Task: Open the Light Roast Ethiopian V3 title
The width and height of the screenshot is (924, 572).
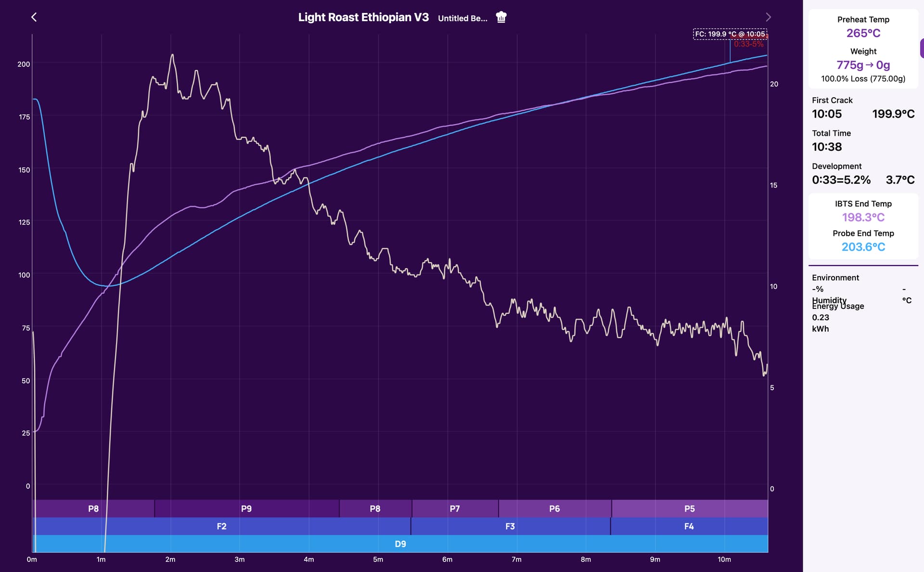Action: click(363, 17)
